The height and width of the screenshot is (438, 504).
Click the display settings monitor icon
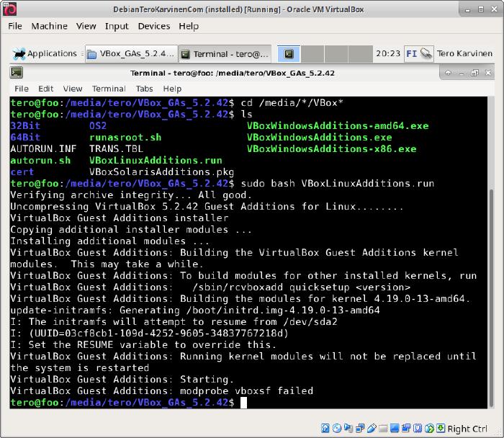[x=394, y=429]
